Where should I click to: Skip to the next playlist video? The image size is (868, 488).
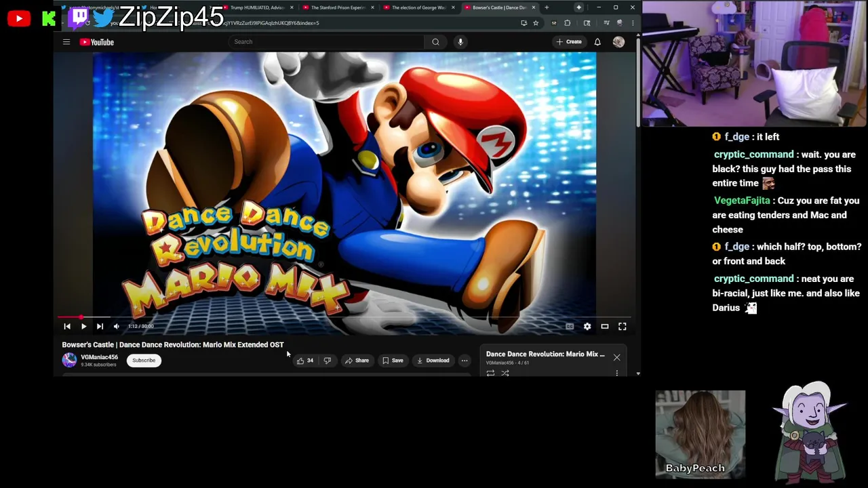tap(100, 327)
